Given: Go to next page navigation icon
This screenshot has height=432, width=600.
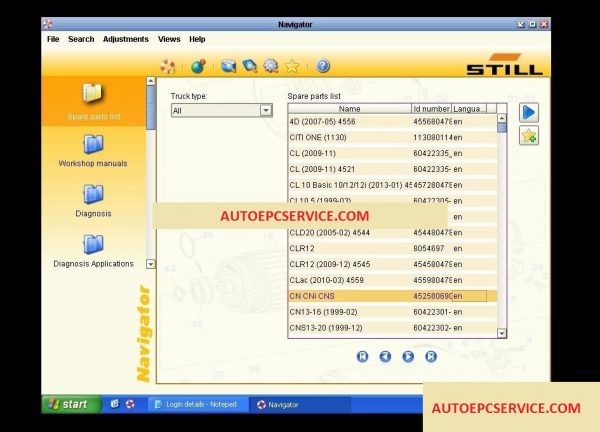Looking at the screenshot, I should coord(408,357).
